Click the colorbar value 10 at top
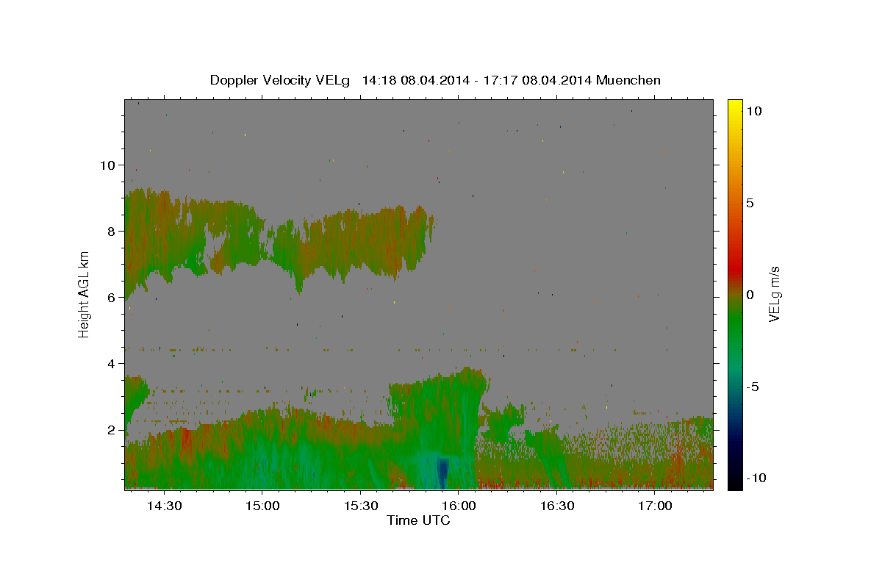Screen dimensions: 882x588 753,111
